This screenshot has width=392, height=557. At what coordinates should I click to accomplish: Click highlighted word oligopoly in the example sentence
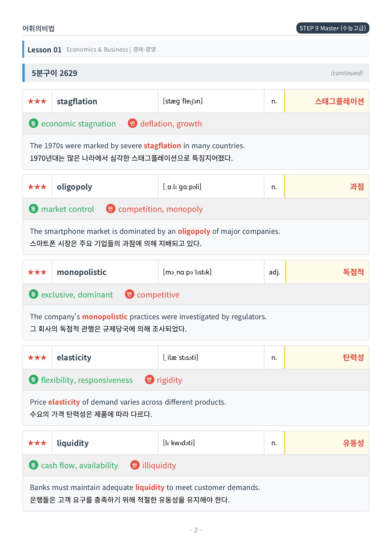(x=194, y=231)
